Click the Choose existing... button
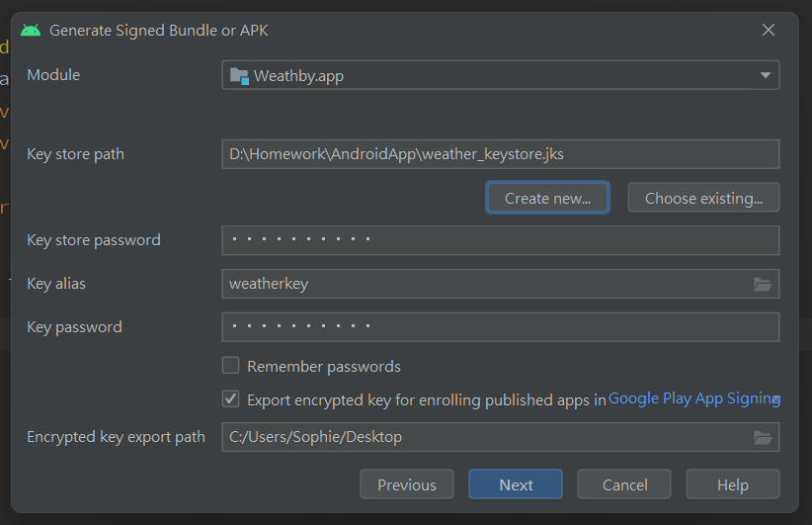Screen dimensions: 812x525 (703, 198)
